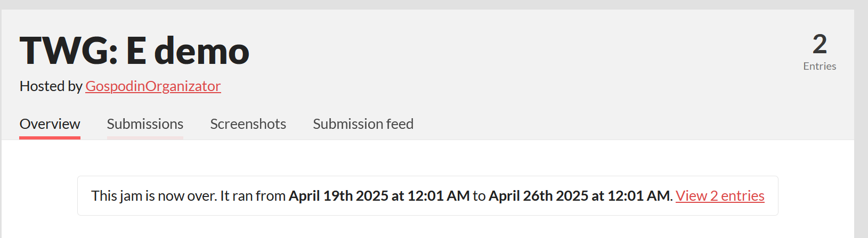Viewport: 868px width, 238px height.
Task: Click the large entries count number 2
Action: click(x=820, y=44)
